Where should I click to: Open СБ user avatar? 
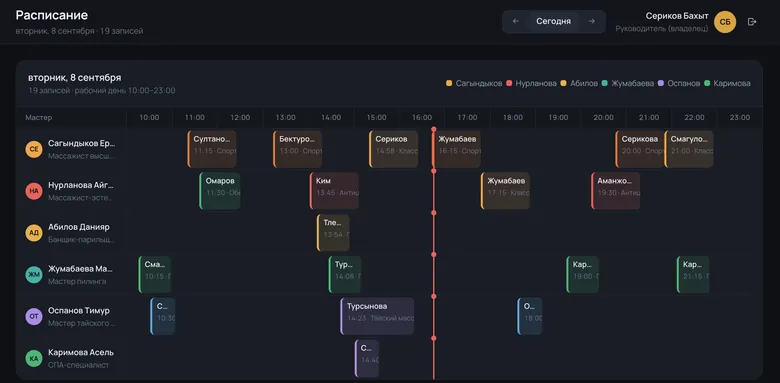point(725,22)
